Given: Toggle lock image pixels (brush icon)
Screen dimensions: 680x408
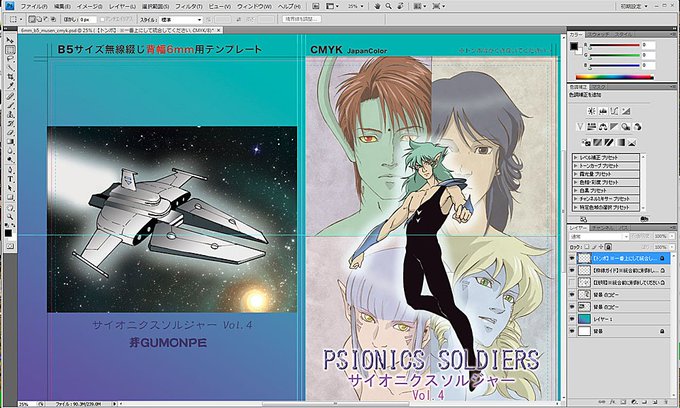Looking at the screenshot, I should click(594, 247).
